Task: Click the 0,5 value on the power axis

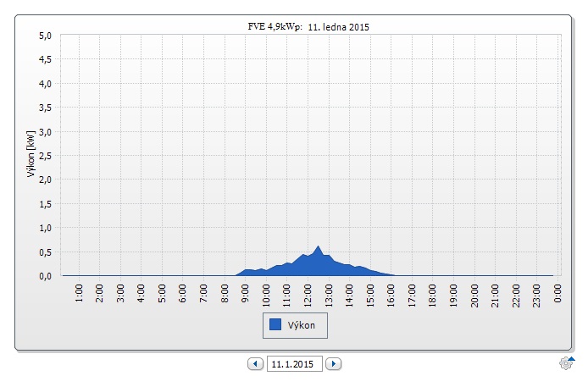Action: pos(46,252)
